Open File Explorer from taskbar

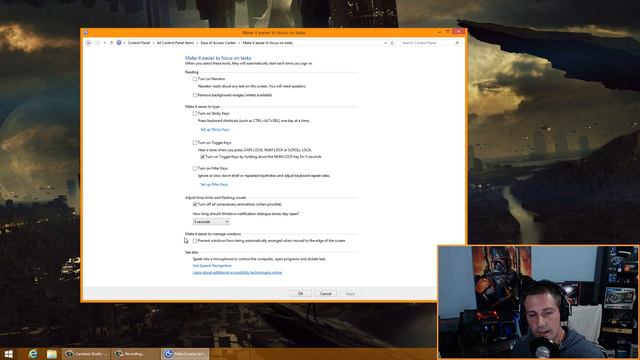coord(51,354)
